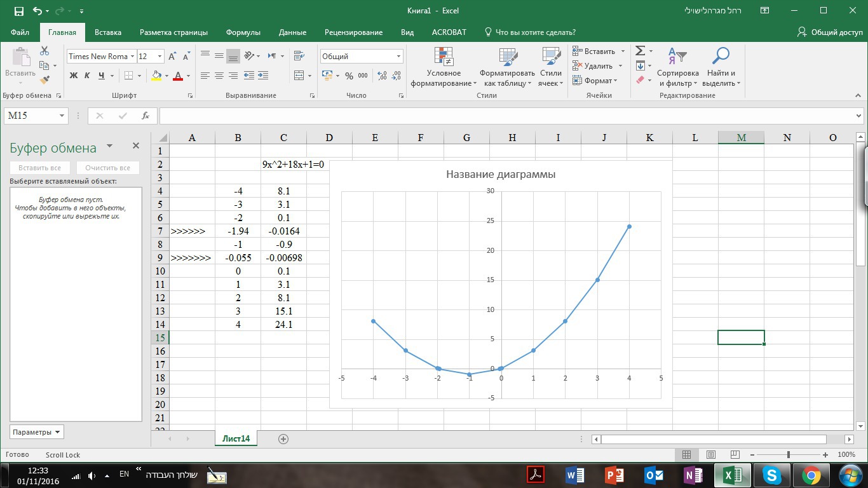Open Google Chrome from the taskbar

[x=811, y=475]
